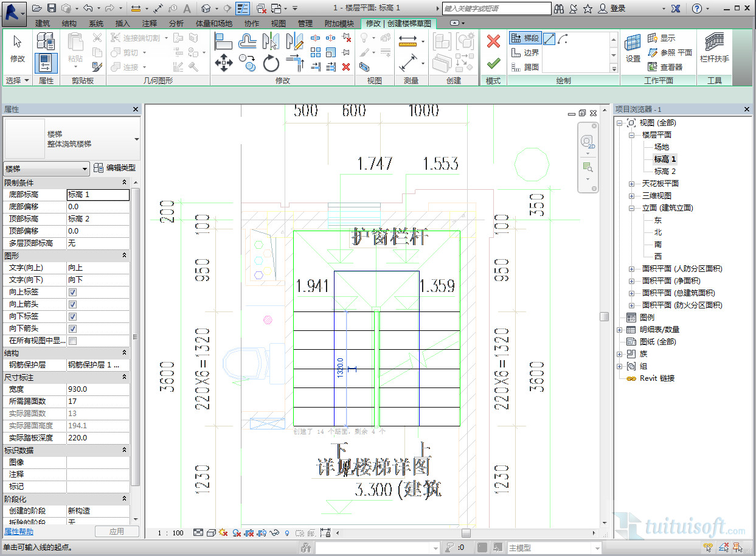This screenshot has height=556, width=756.
Task: Click the green checkmark to finish edit mode
Action: click(x=493, y=62)
